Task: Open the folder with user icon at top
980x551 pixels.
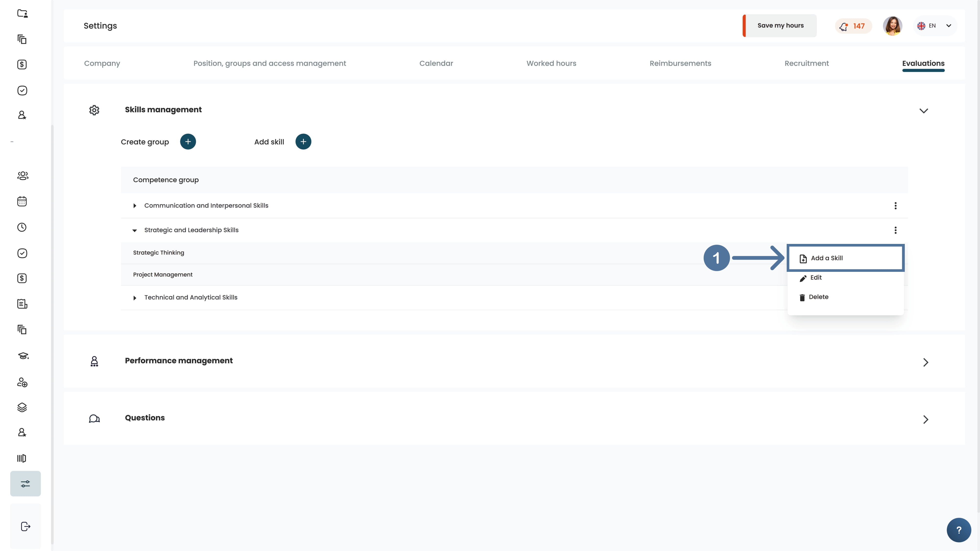Action: (23, 13)
